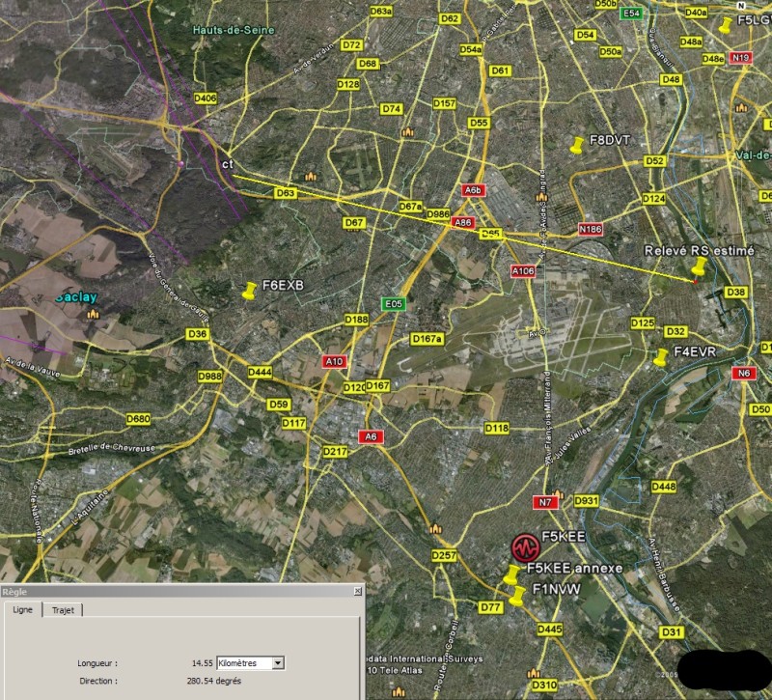
Task: Select the F5KEE annexe pushpin
Action: pyautogui.click(x=512, y=574)
